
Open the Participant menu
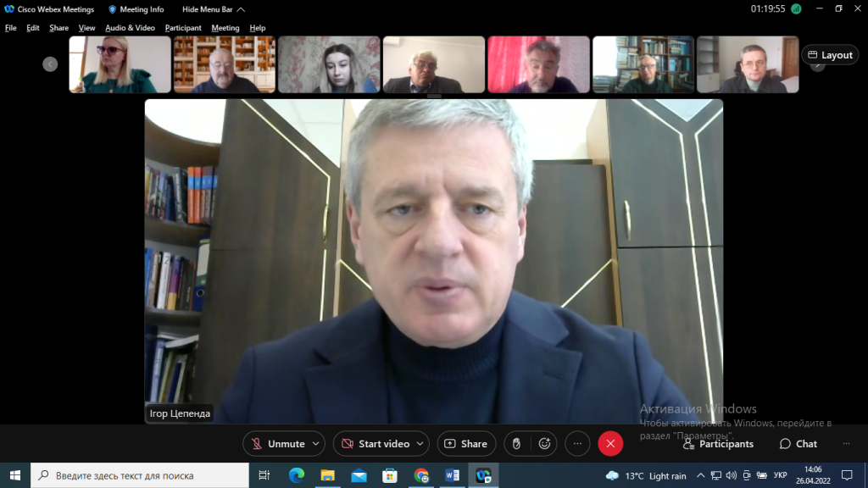pos(183,28)
